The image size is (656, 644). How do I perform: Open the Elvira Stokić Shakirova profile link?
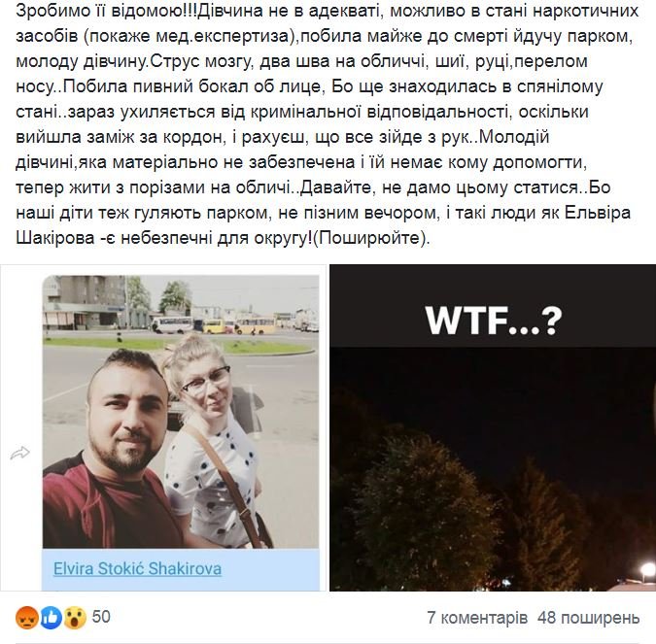tap(137, 569)
